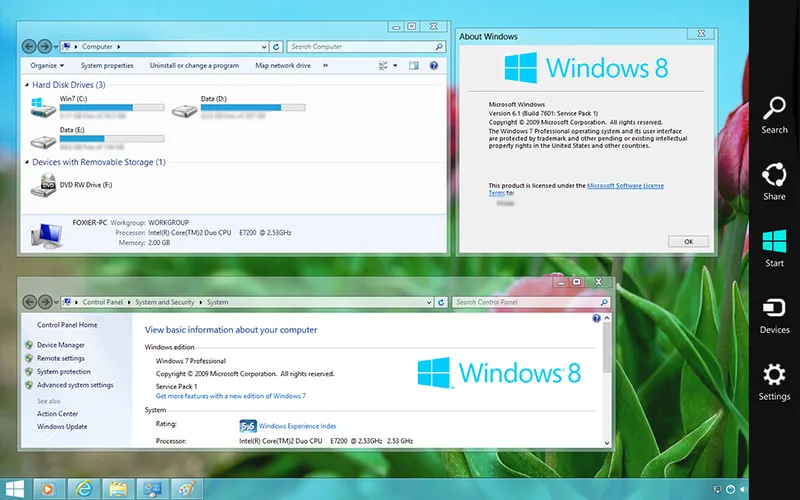
Task: Go forward in the Computer window
Action: 45,46
